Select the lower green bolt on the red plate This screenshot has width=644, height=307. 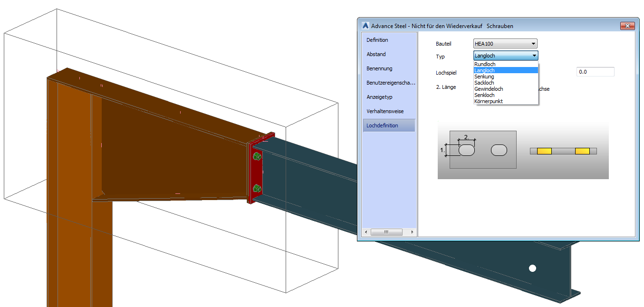pyautogui.click(x=257, y=189)
